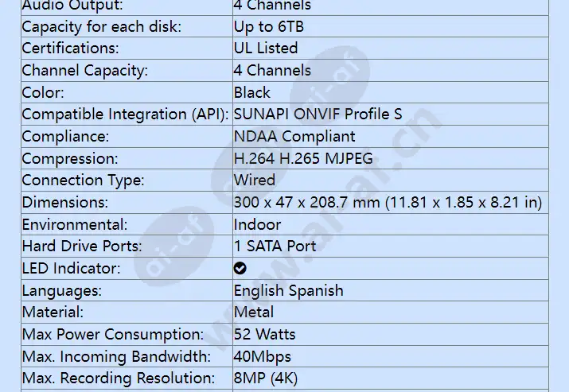The height and width of the screenshot is (392, 569).
Task: Select the "Black" color value
Action: point(251,92)
